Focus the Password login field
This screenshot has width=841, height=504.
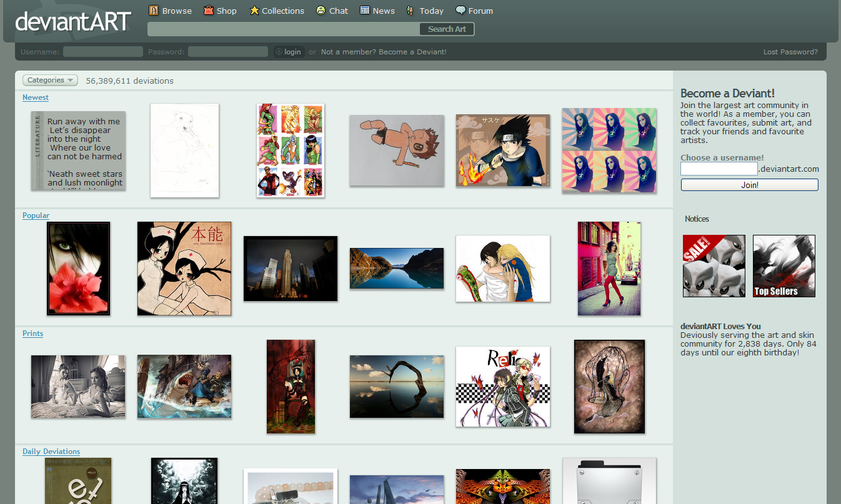(228, 52)
